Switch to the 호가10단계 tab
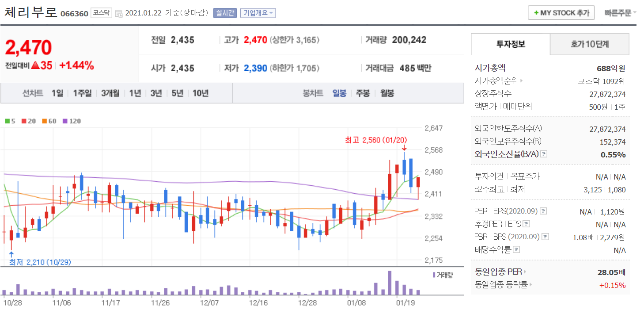 click(589, 44)
